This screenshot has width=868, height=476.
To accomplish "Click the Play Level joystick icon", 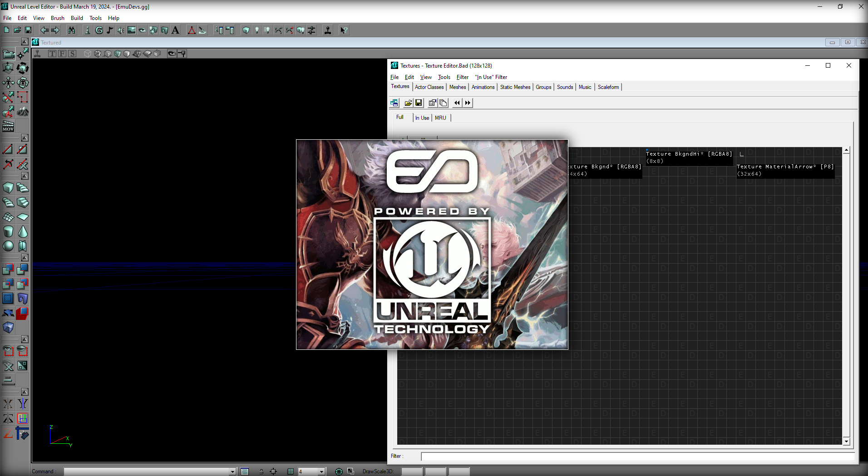I will point(328,30).
